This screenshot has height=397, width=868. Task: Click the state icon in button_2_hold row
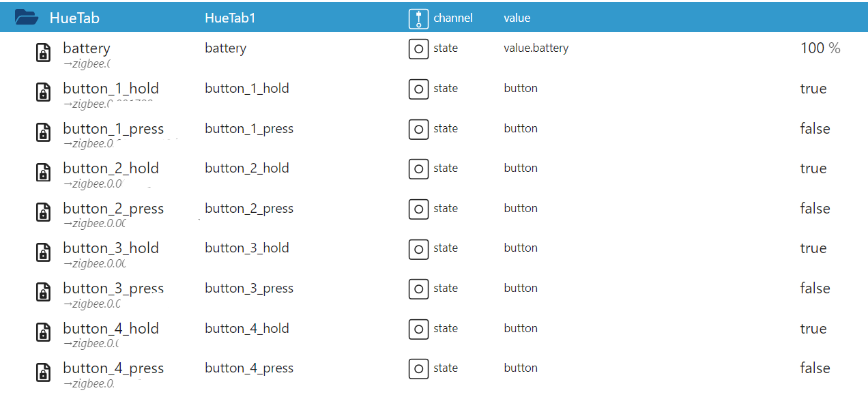click(418, 168)
